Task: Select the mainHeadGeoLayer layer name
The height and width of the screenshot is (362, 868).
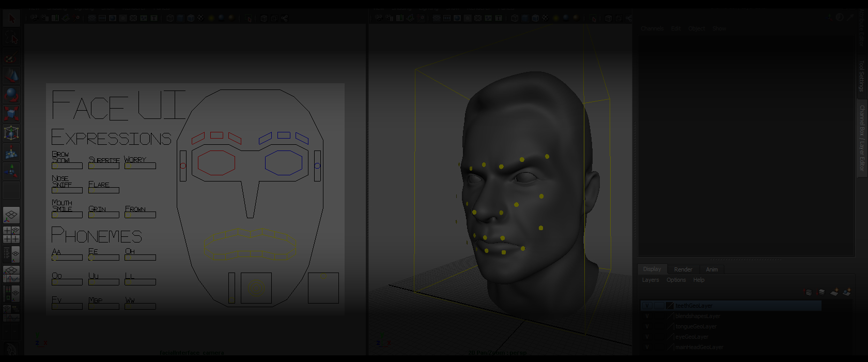Action: [x=699, y=347]
